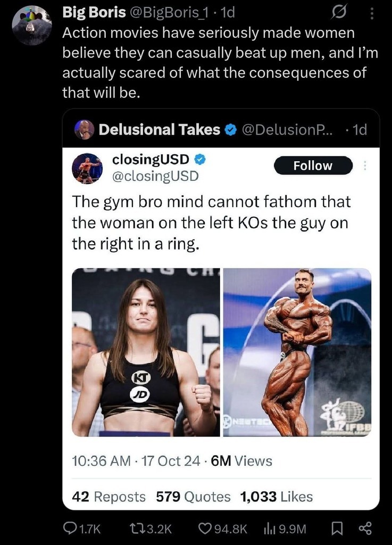Bookmark this tweet

337,528
